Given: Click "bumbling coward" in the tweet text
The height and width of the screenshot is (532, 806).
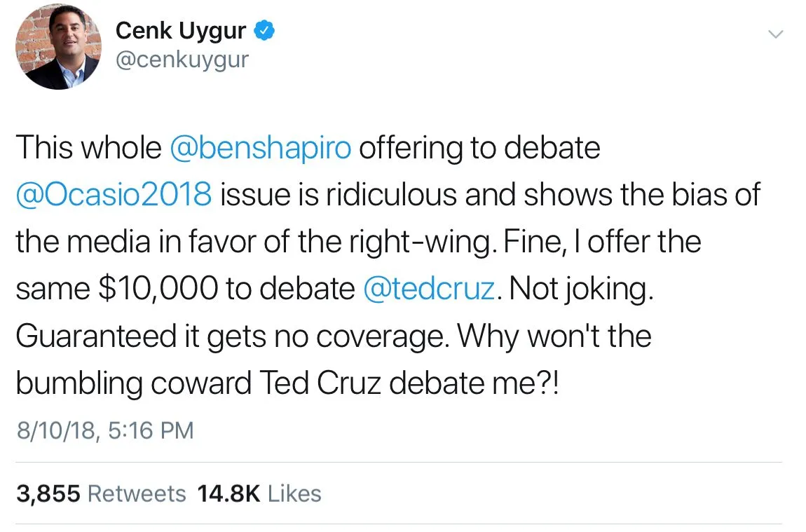Looking at the screenshot, I should (133, 383).
